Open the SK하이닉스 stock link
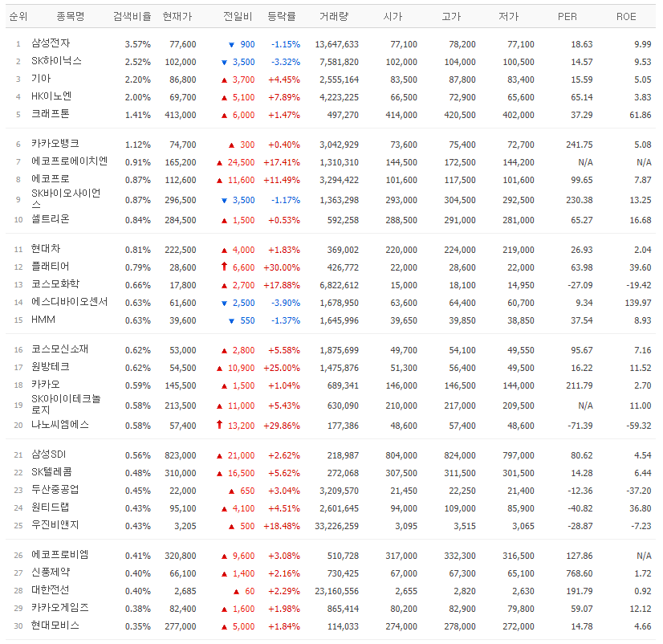 [x=56, y=61]
